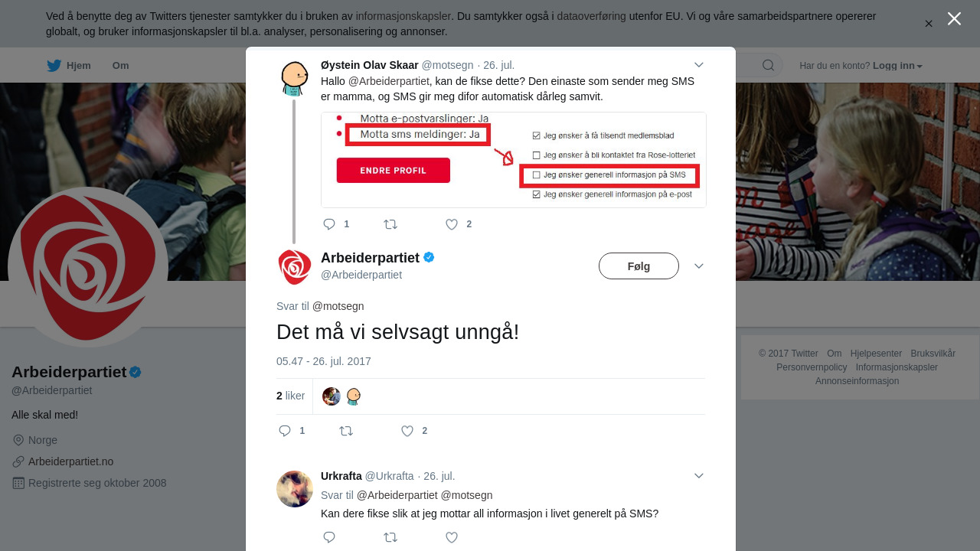Visit the Arbeiderpartiet.no website link
Screen dimensions: 980x551
[x=70, y=461]
